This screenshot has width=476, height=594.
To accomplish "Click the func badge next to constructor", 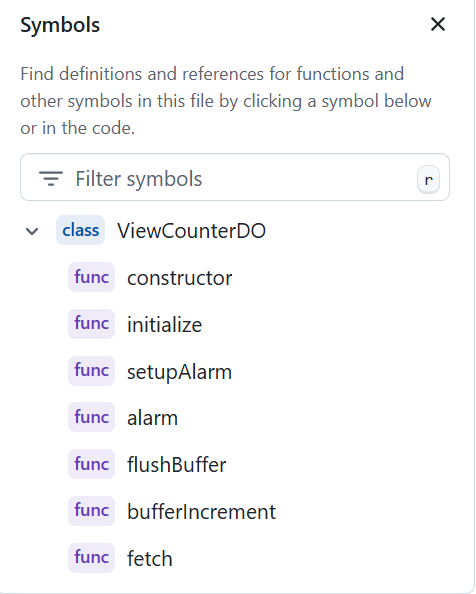I will point(91,277).
